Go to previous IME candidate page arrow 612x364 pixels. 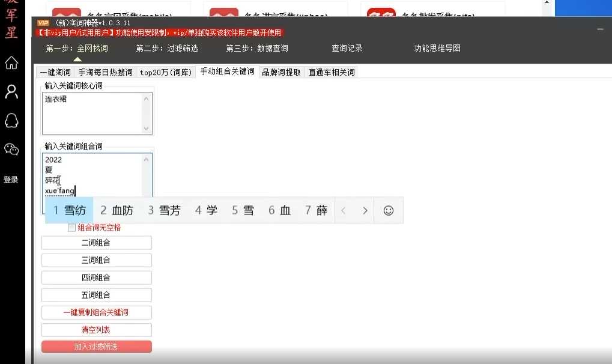344,210
